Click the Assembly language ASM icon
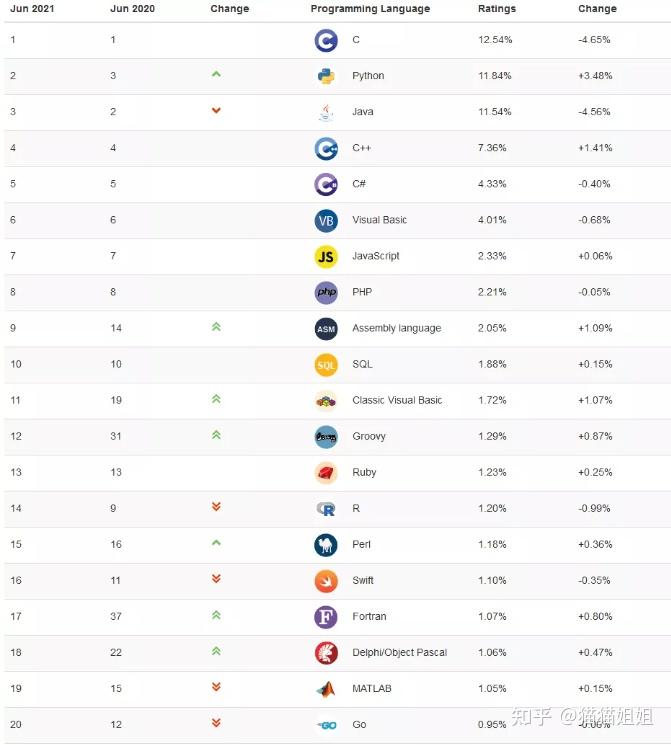This screenshot has height=745, width=671. [326, 328]
